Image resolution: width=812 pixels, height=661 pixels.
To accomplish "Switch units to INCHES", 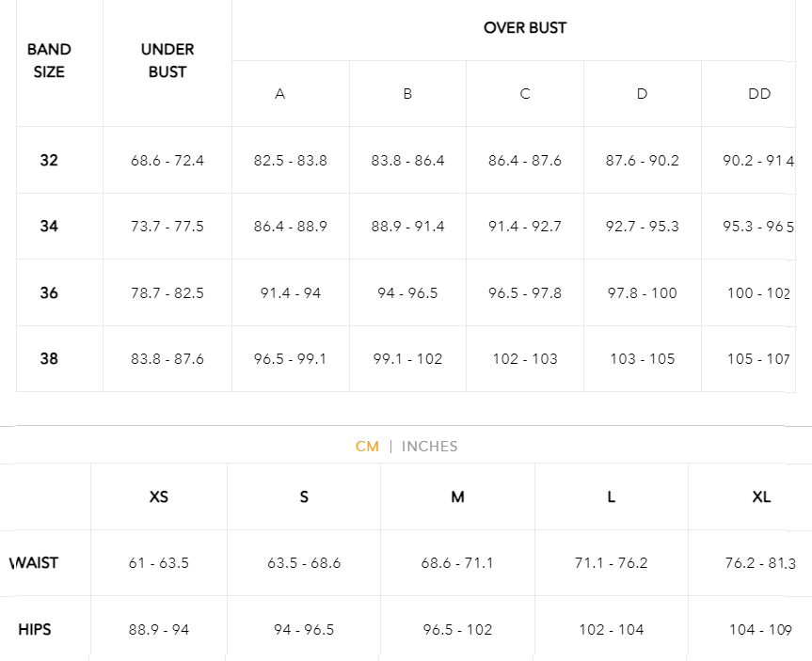I will point(429,447).
